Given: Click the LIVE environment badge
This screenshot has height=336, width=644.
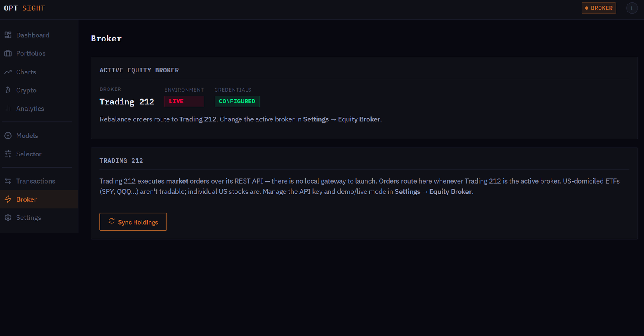Looking at the screenshot, I should tap(184, 101).
